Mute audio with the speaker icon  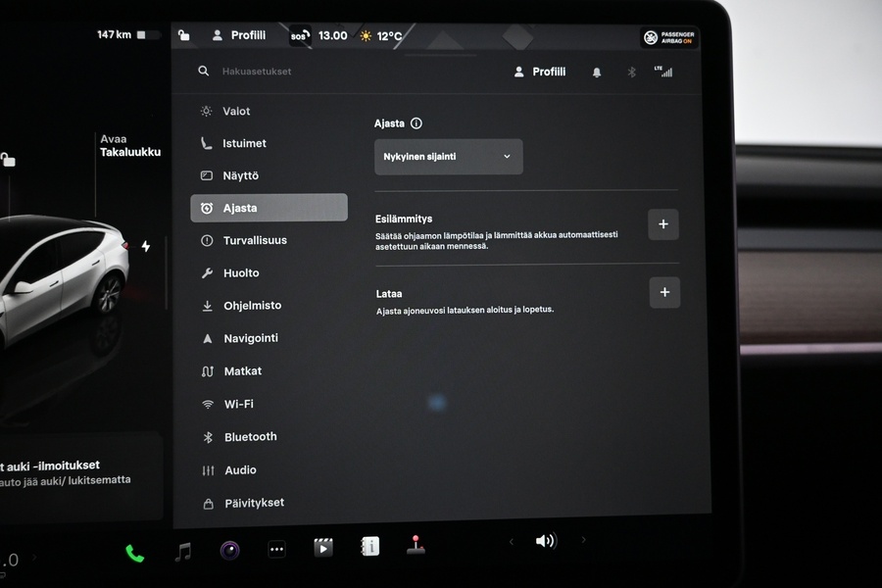(x=545, y=540)
